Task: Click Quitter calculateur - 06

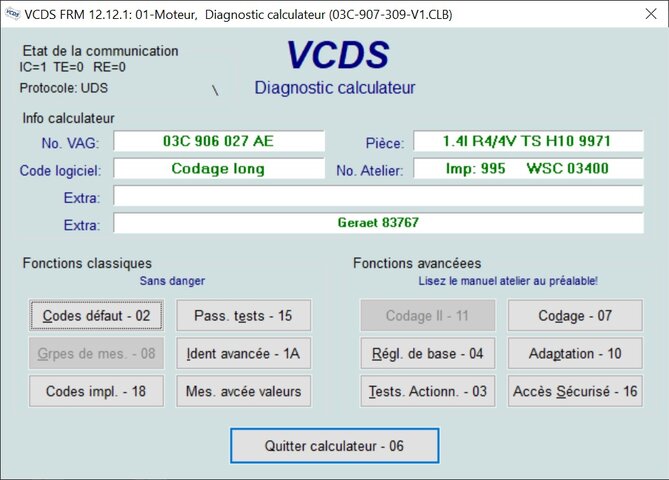Action: (334, 446)
